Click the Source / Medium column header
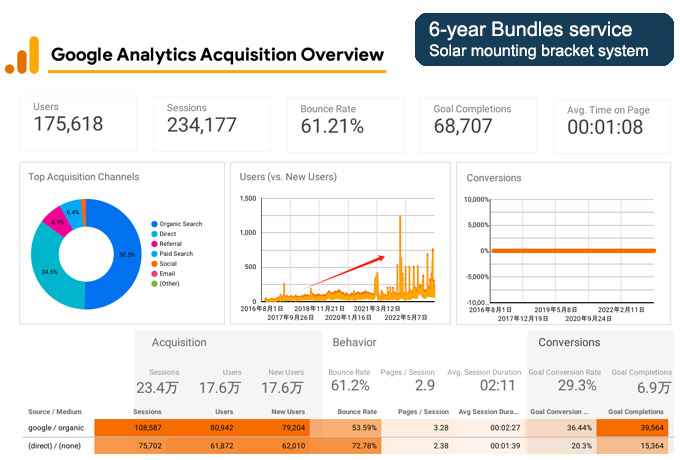Image resolution: width=680 pixels, height=460 pixels. (55, 411)
